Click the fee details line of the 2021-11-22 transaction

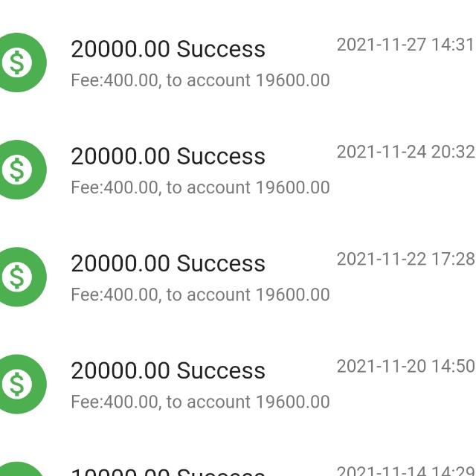(x=200, y=295)
